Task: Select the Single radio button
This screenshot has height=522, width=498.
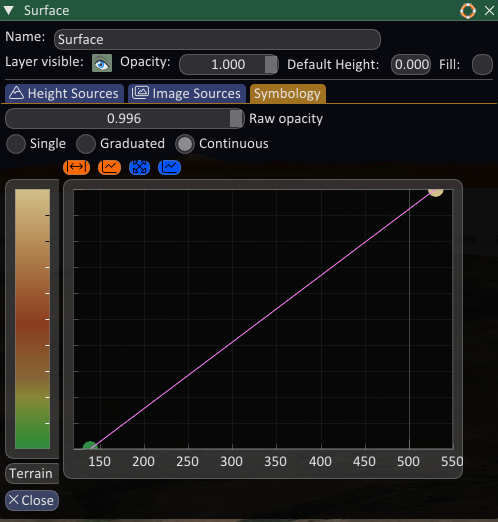Action: click(x=16, y=144)
